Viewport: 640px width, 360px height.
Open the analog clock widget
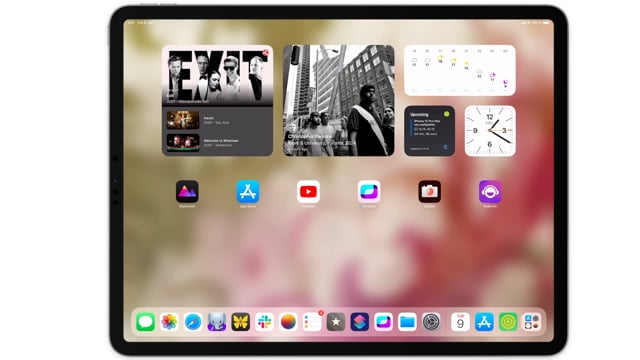[490, 131]
